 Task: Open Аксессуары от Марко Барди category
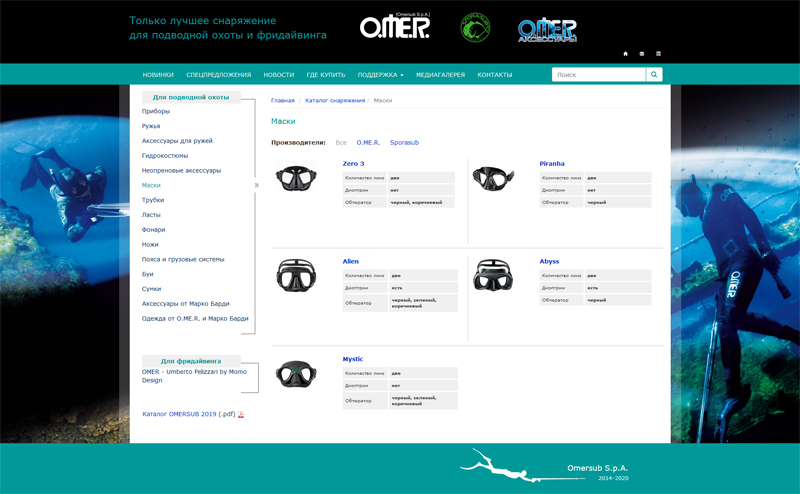[x=185, y=304]
